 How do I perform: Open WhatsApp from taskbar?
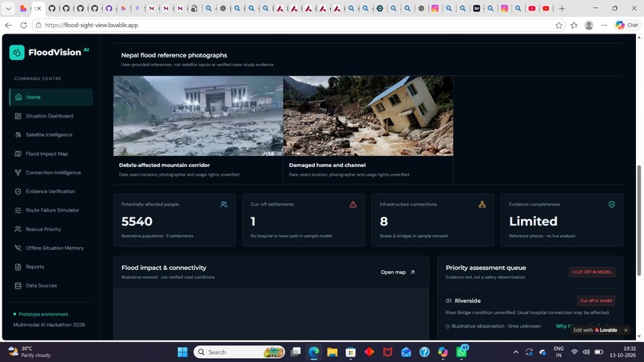(x=461, y=352)
